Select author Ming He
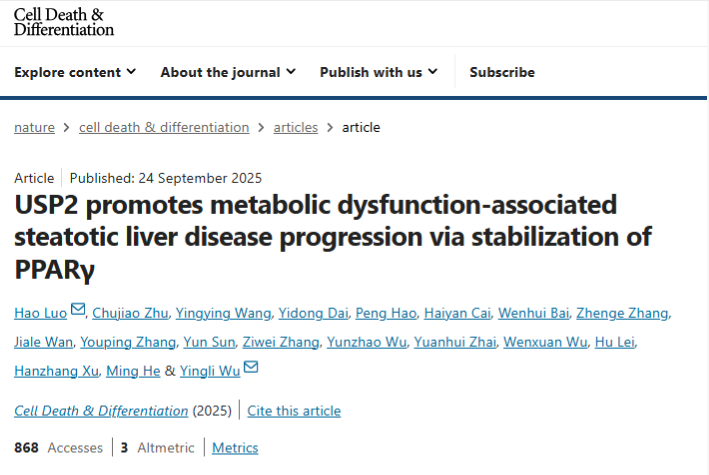709x475 pixels. click(133, 371)
